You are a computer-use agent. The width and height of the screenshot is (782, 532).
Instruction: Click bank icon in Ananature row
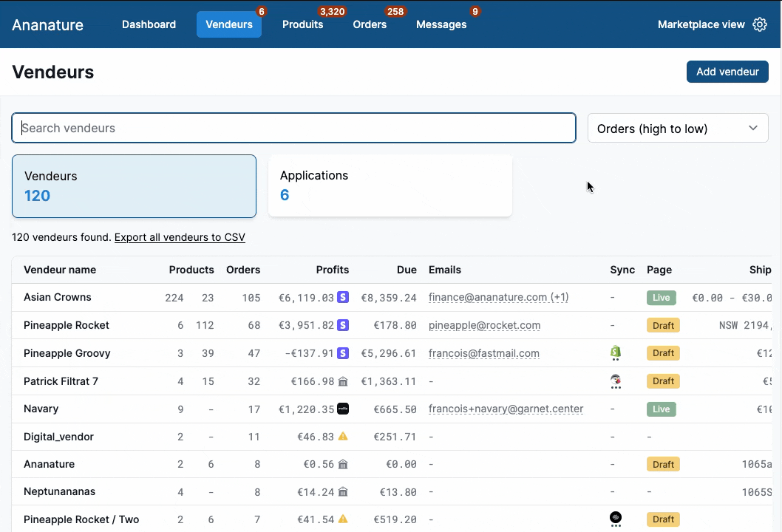(x=343, y=464)
